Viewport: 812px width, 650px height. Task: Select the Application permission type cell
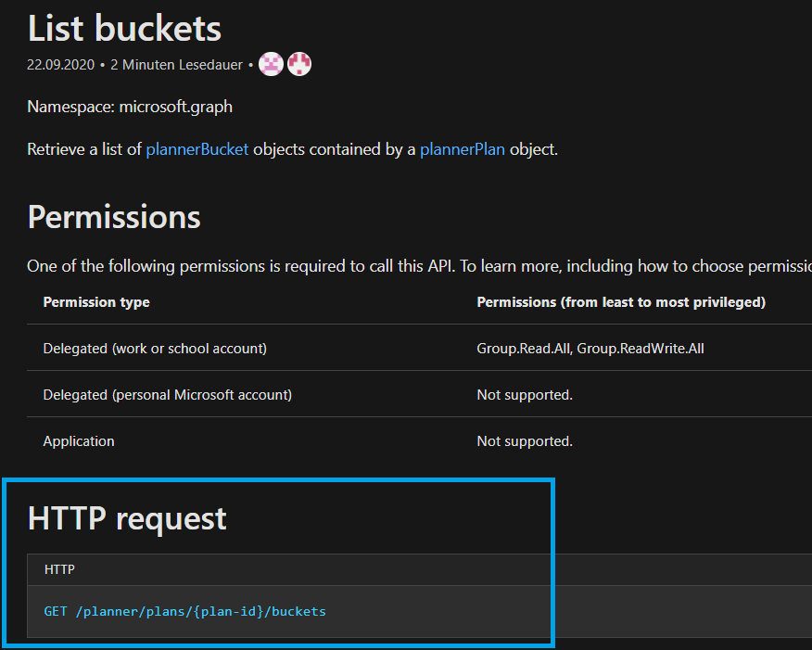(x=79, y=441)
